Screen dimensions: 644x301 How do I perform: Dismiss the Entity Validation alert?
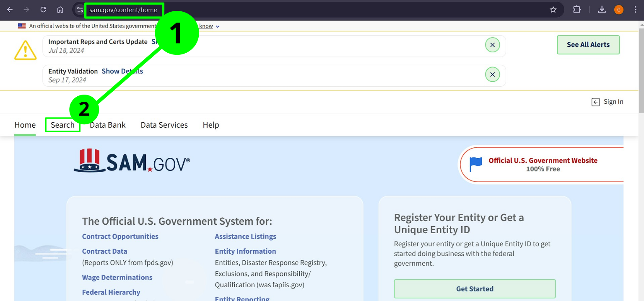492,75
